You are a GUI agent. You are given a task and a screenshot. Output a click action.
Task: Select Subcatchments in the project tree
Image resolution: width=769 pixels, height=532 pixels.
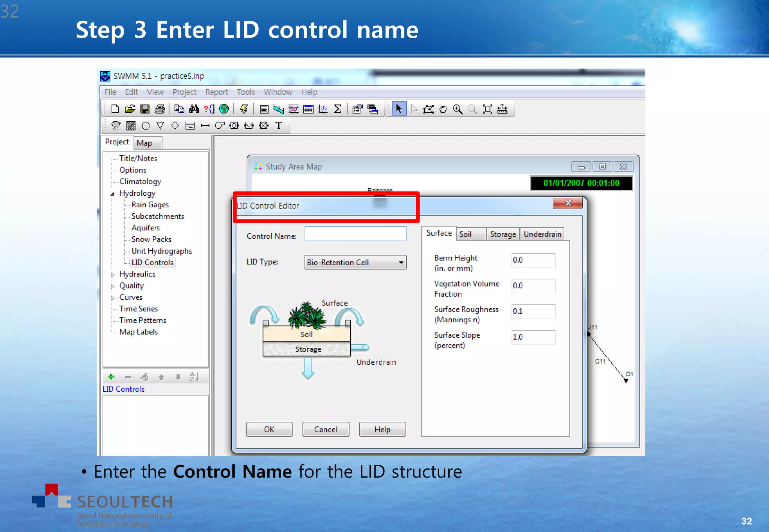coord(158,216)
